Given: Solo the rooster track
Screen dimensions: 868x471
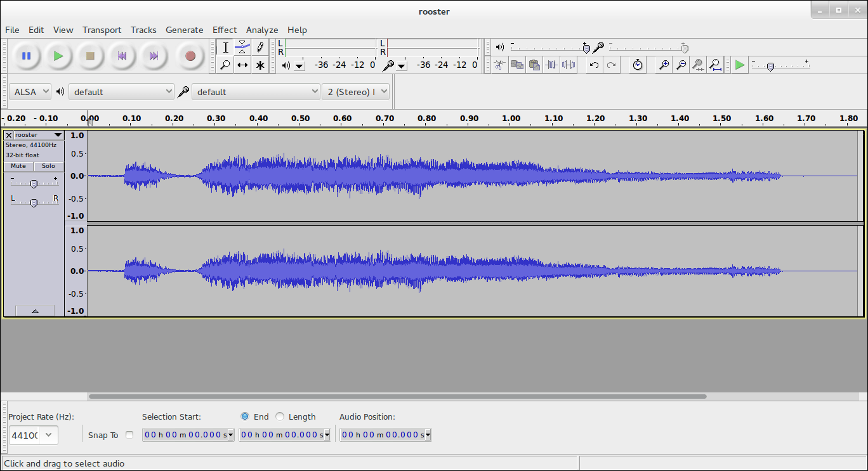Looking at the screenshot, I should tap(48, 166).
